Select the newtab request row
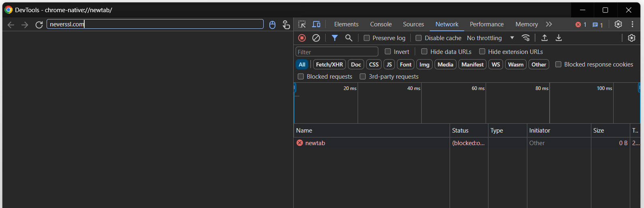This screenshot has width=644, height=208. click(467, 143)
